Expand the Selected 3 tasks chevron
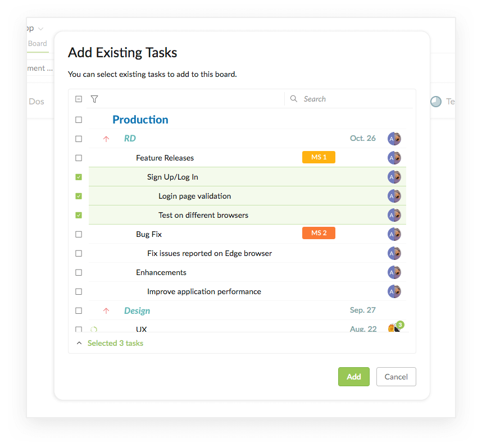482x448 pixels. 79,343
